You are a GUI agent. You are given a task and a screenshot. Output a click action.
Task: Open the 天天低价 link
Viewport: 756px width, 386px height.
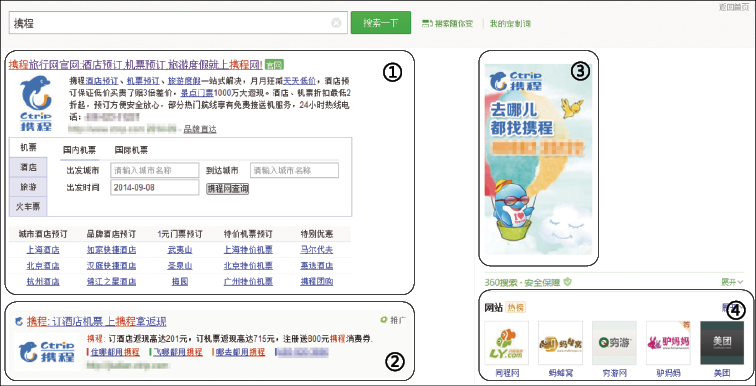299,80
